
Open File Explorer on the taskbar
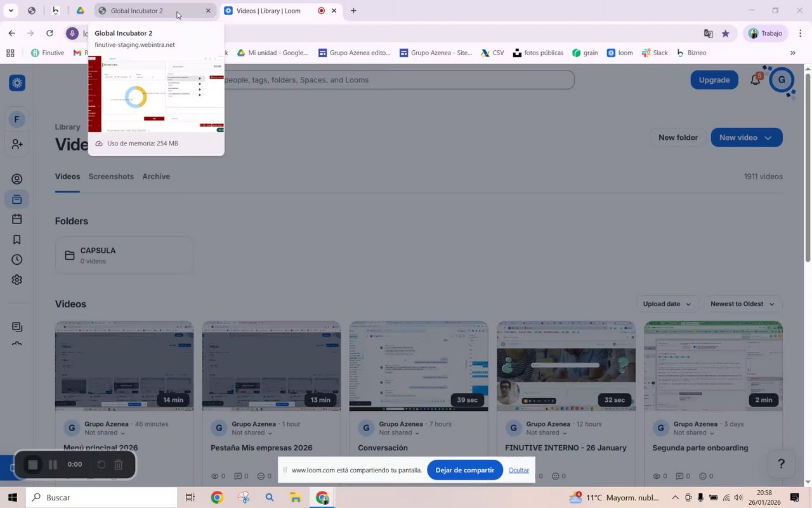296,498
